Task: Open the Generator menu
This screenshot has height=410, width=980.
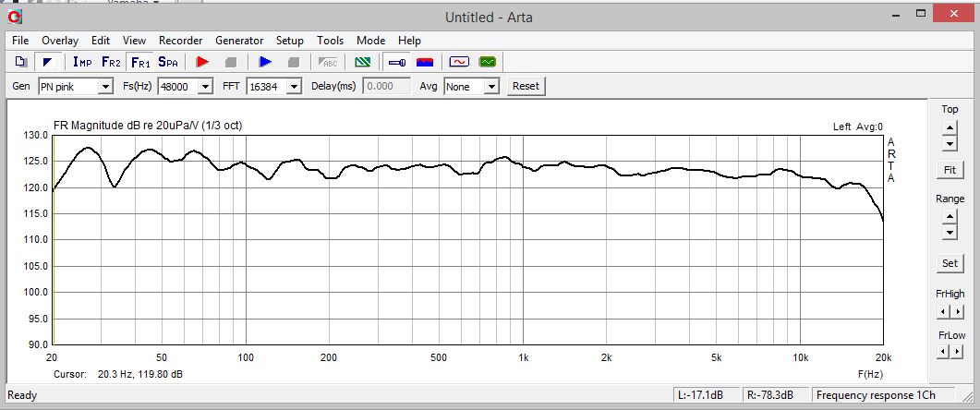Action: [239, 41]
